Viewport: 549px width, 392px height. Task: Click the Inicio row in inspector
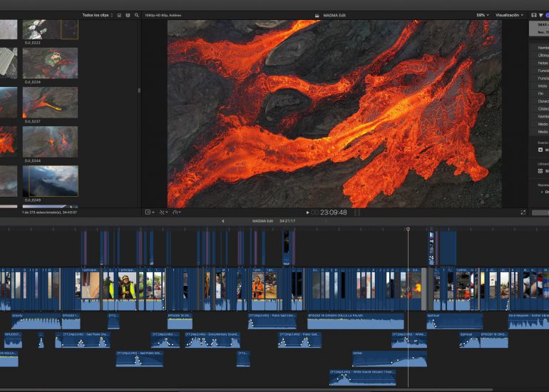tap(539, 86)
